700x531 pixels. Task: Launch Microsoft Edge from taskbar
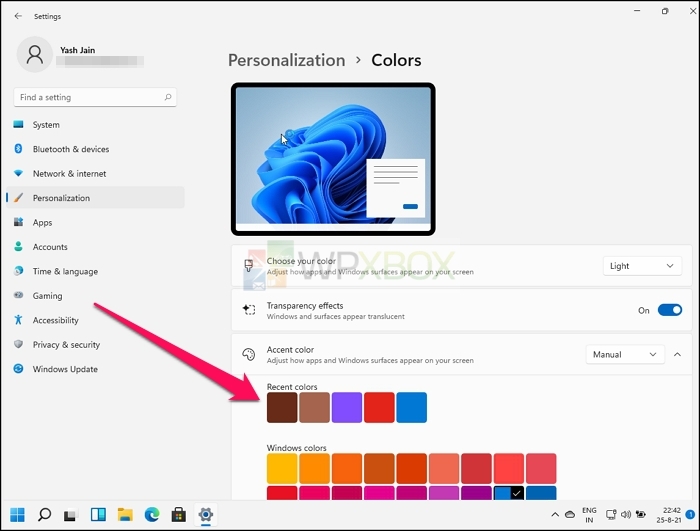(152, 514)
